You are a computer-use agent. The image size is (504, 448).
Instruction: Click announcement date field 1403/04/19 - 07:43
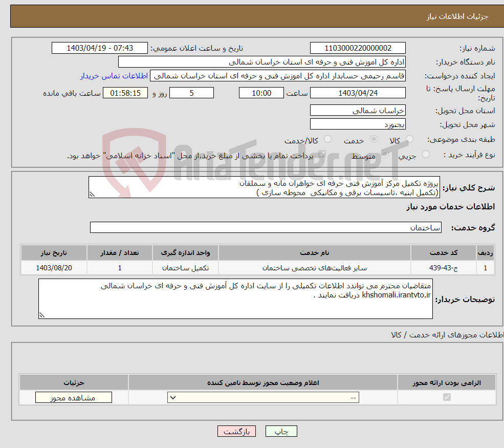(x=100, y=48)
